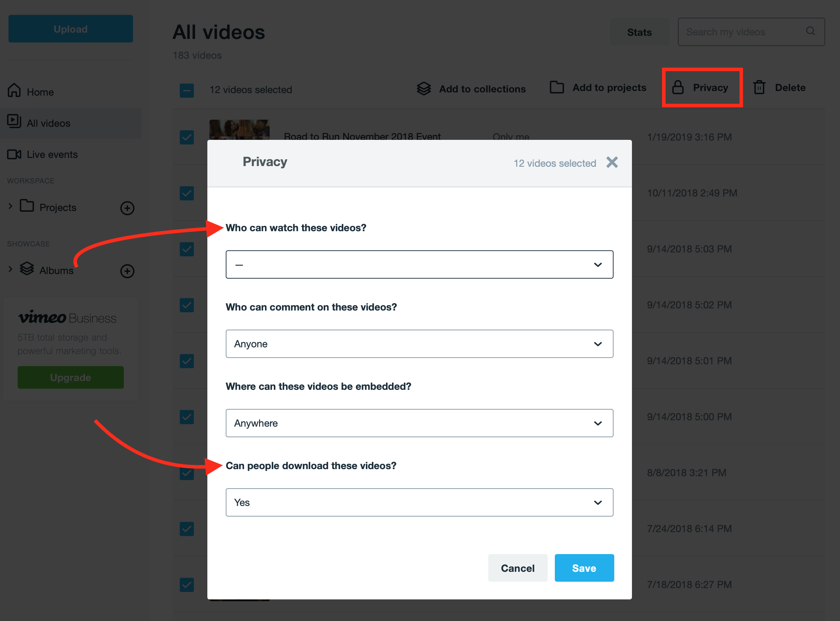Click the green Upgrade button

[71, 377]
